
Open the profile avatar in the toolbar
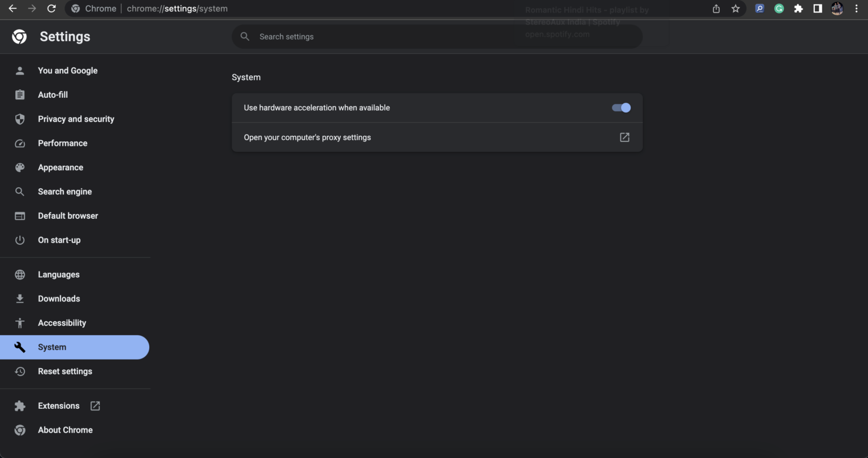[x=837, y=8]
